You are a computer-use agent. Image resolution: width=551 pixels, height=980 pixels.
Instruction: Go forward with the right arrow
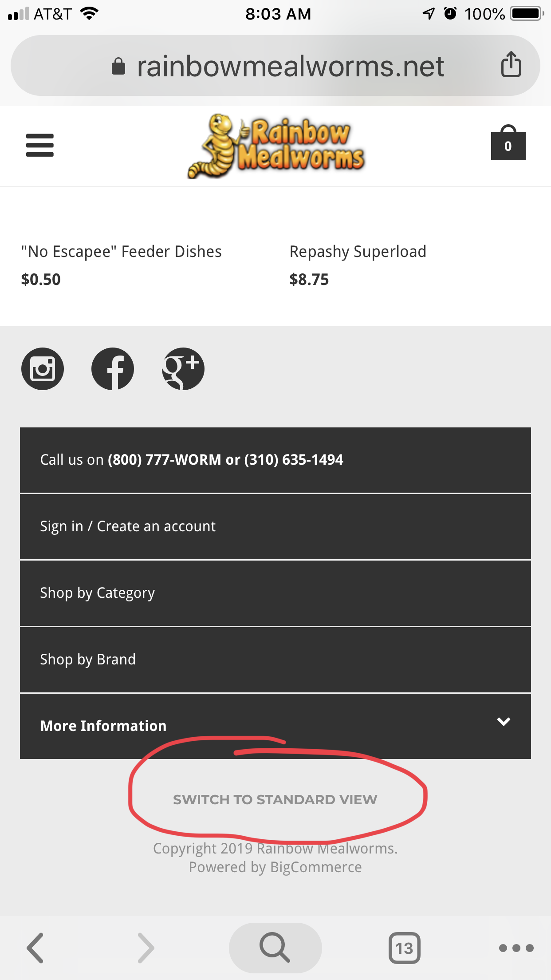click(x=146, y=948)
